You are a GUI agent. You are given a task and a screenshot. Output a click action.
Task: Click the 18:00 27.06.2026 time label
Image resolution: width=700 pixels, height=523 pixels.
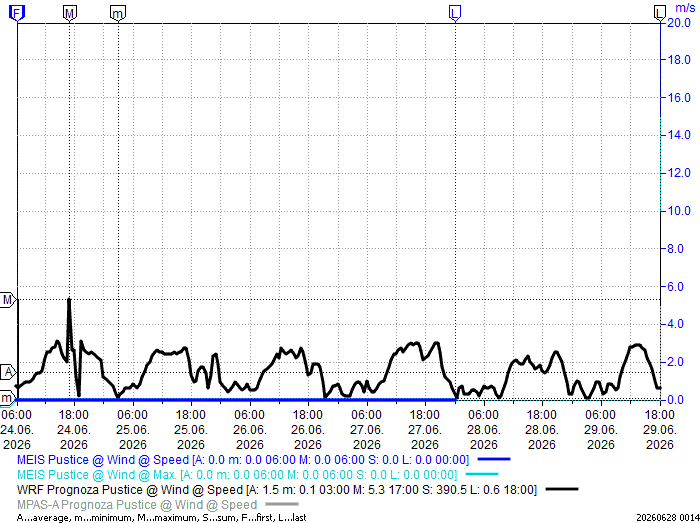425,430
